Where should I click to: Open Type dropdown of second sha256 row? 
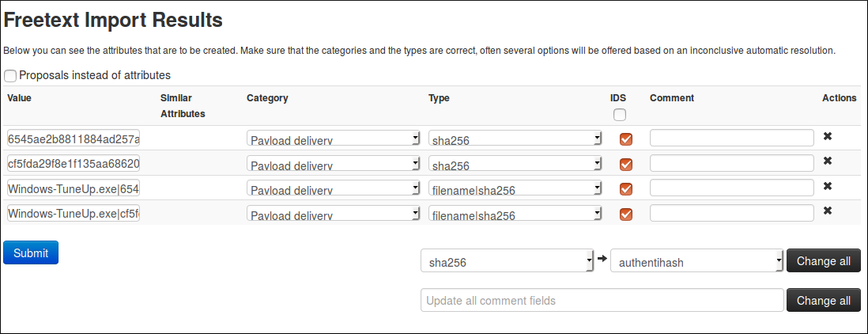tap(515, 165)
